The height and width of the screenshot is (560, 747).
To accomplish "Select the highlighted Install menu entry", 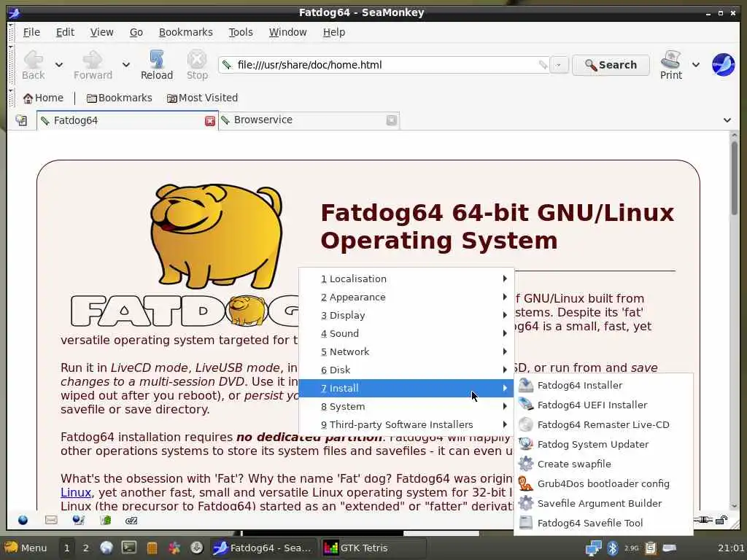I will (406, 388).
